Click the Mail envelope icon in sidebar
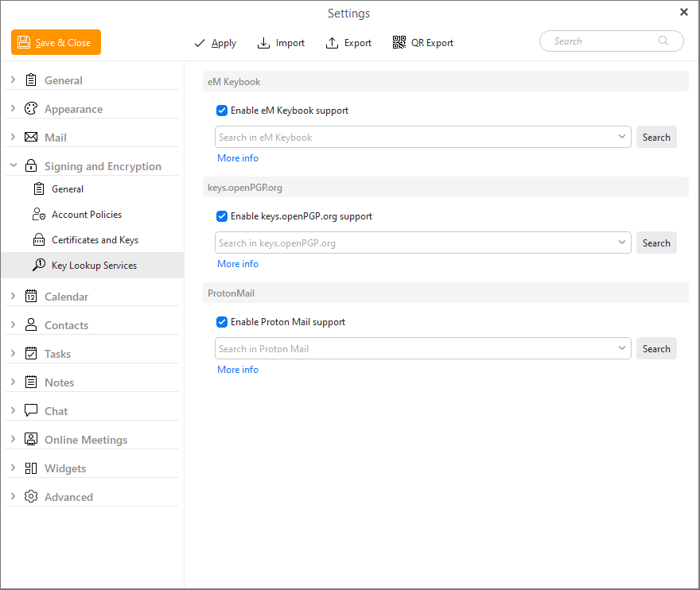The image size is (700, 590). click(31, 138)
